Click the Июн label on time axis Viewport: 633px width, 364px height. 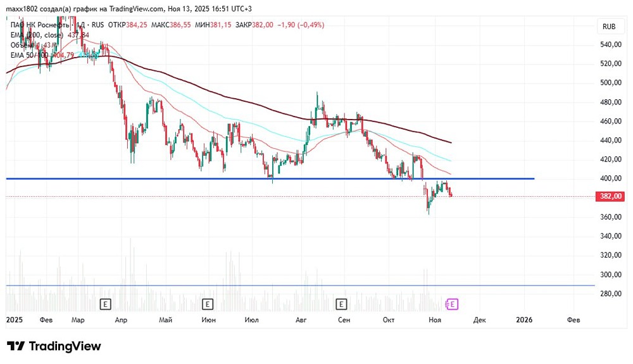tap(208, 320)
